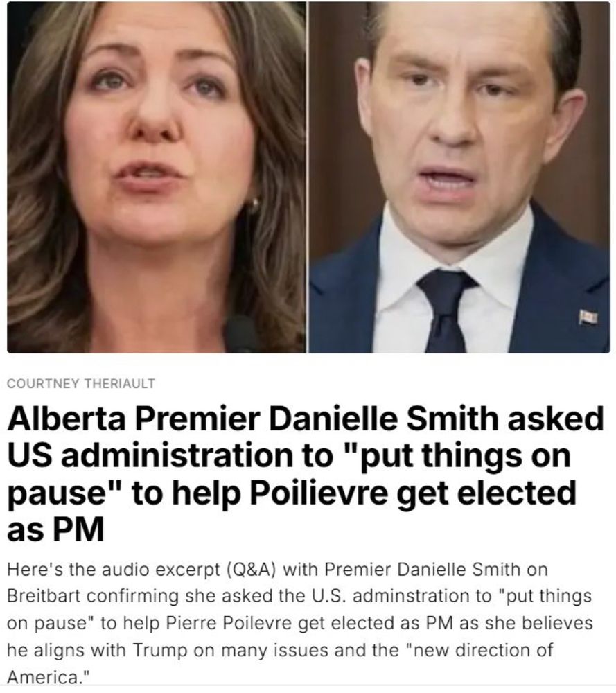This screenshot has height=693, width=616.
Task: Open the photo of the brown-haired woman
Action: pos(156,177)
